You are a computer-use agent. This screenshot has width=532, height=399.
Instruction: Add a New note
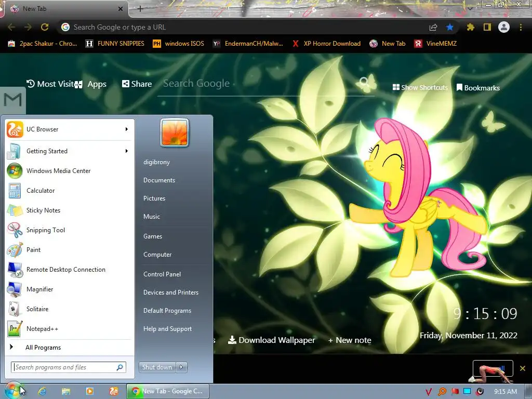point(350,340)
